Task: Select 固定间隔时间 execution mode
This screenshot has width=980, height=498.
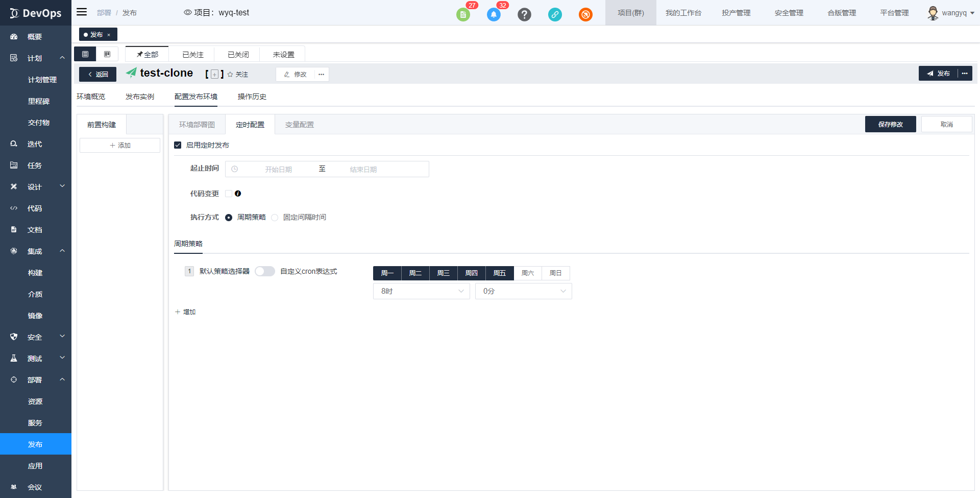Action: point(275,217)
